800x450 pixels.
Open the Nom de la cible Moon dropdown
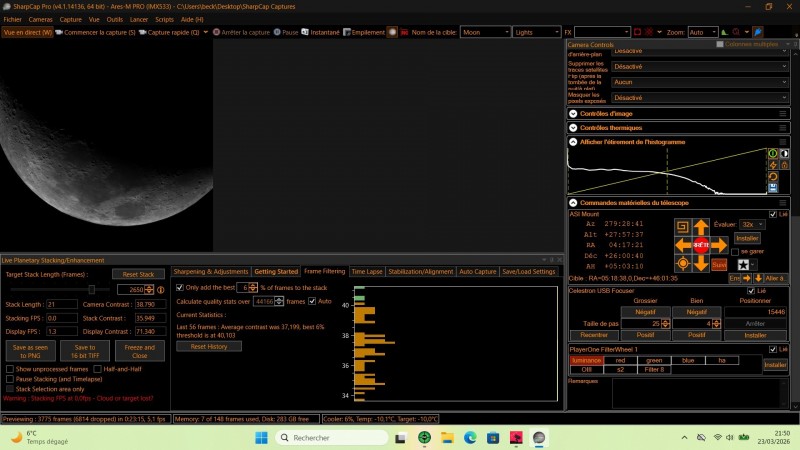485,32
